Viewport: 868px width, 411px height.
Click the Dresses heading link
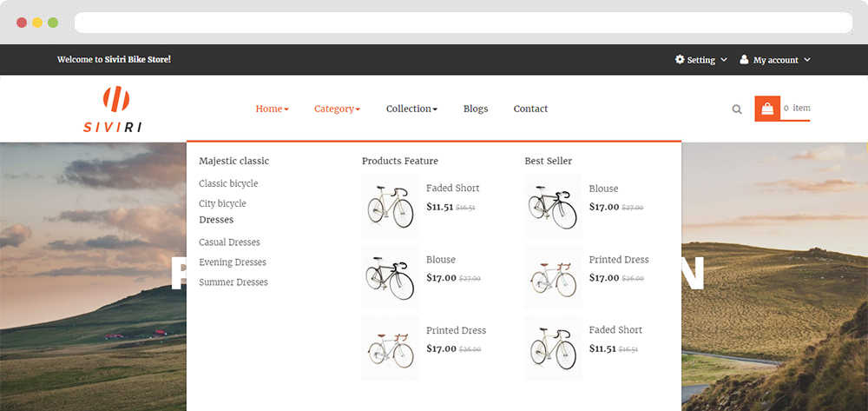click(216, 220)
